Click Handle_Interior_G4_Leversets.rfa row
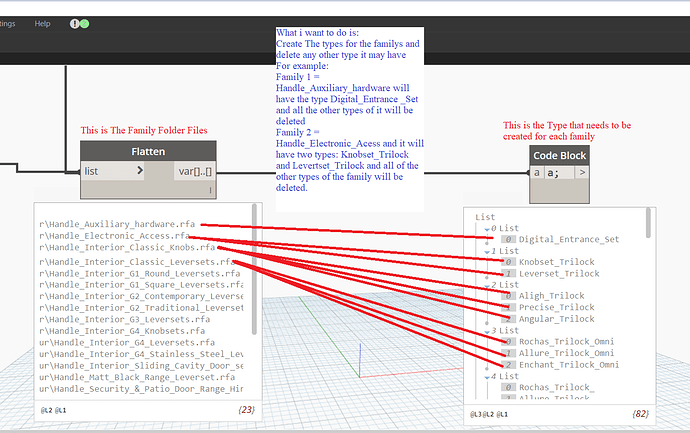Image resolution: width=690 pixels, height=433 pixels. (127, 342)
